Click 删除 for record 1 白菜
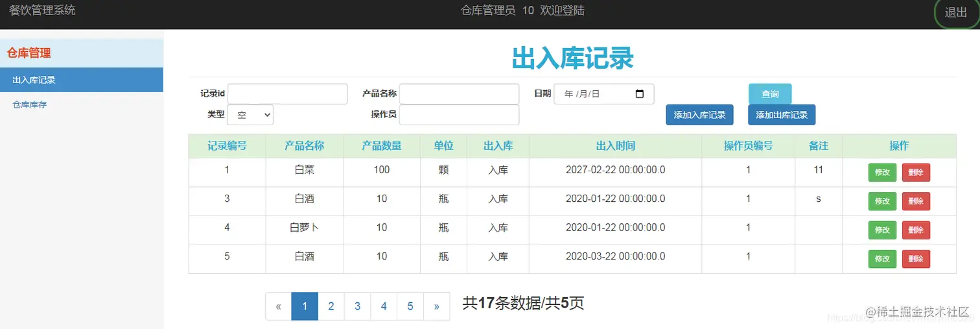The image size is (980, 329). (x=916, y=173)
